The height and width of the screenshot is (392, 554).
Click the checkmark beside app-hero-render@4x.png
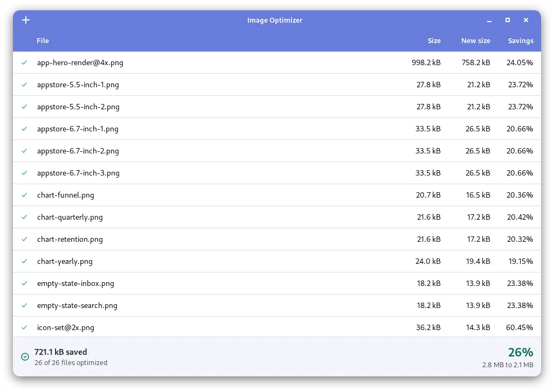coord(24,62)
